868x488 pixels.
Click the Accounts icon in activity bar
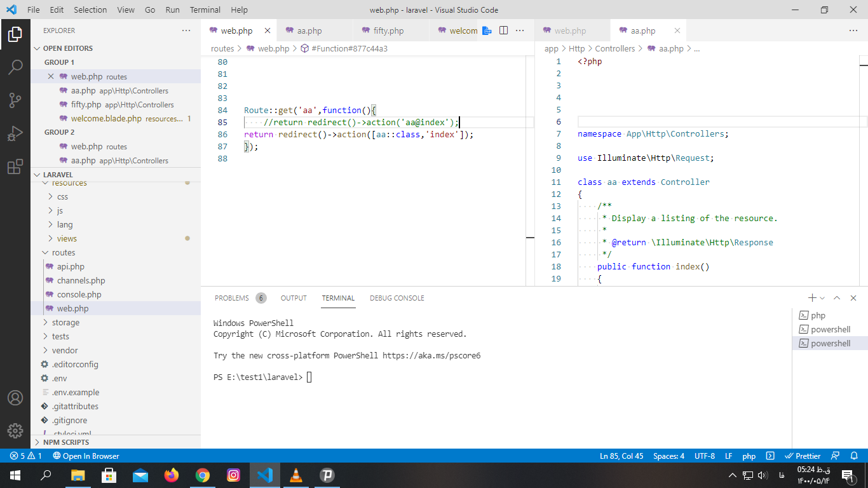click(x=15, y=398)
